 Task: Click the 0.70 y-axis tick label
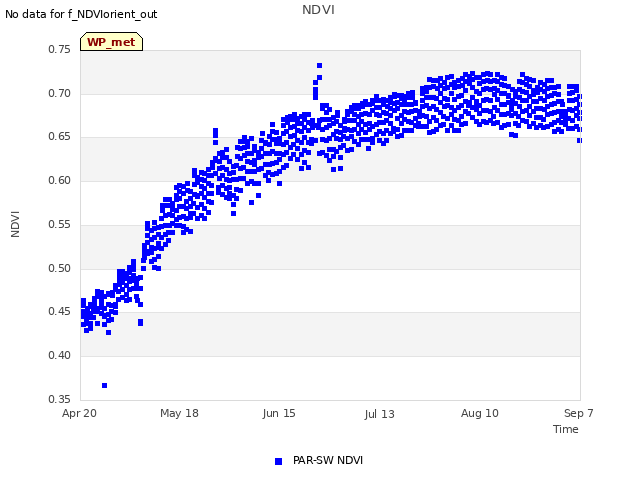pos(60,93)
